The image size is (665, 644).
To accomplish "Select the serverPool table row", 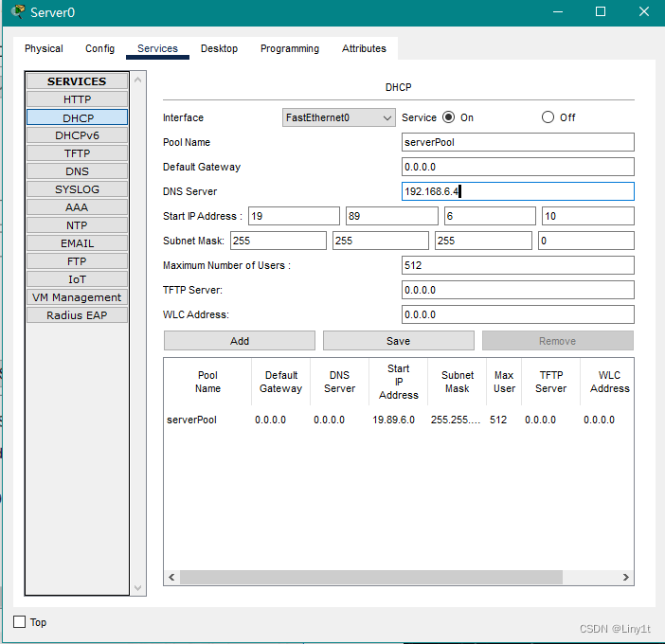I will (398, 420).
